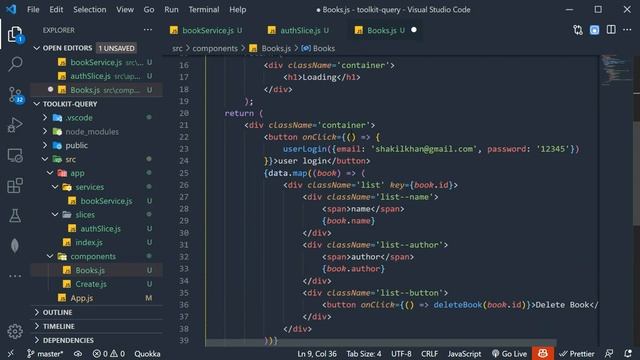Click Prettier in the status bar
This screenshot has width=640, height=360.
click(x=577, y=353)
